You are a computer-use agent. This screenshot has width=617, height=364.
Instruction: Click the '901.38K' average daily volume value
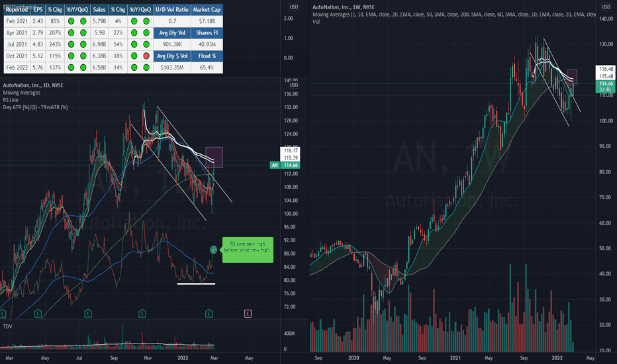point(172,44)
